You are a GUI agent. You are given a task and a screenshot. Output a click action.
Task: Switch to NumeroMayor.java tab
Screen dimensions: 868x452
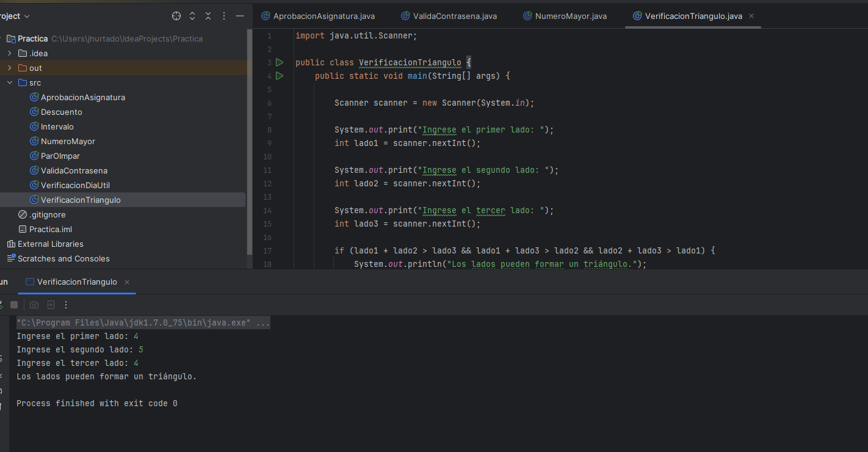(x=565, y=16)
